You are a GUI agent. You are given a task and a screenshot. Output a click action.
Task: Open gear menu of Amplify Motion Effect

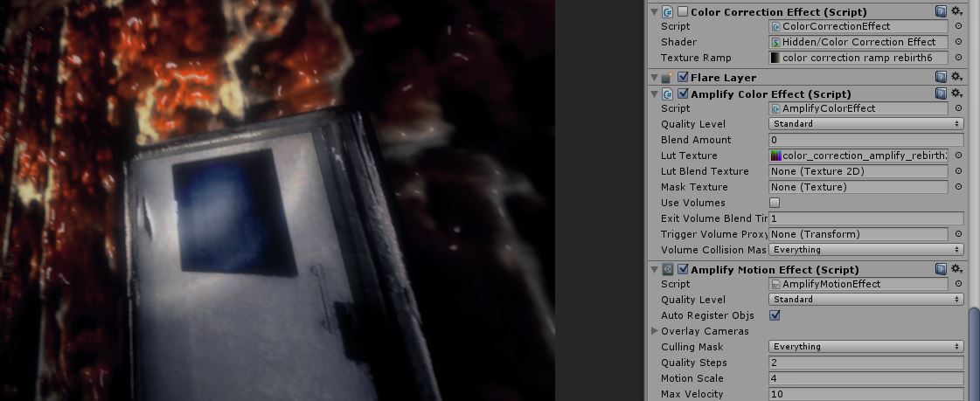point(957,269)
